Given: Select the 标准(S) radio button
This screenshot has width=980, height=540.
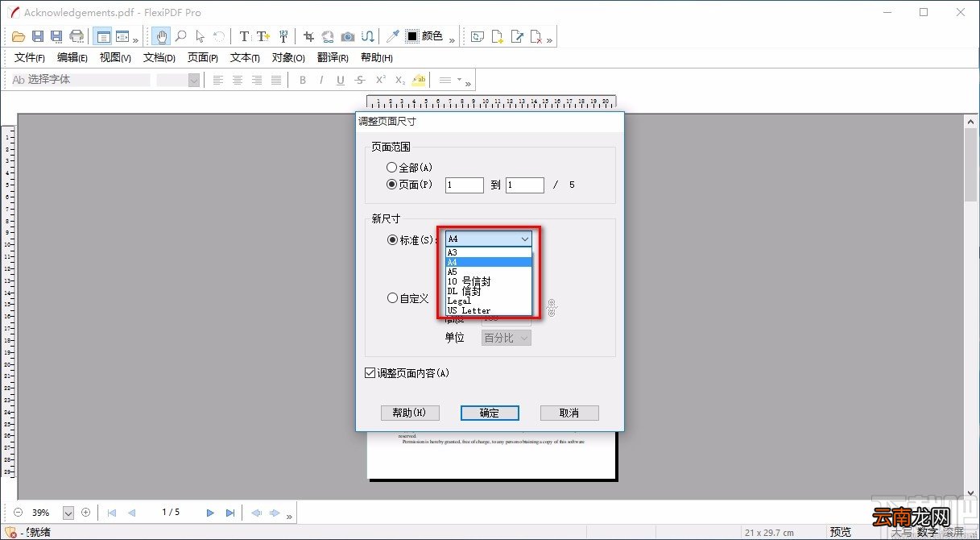Looking at the screenshot, I should coord(393,239).
